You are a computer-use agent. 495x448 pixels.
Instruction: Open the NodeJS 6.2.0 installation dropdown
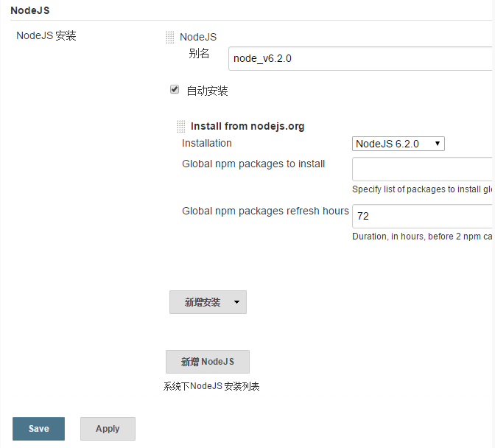click(398, 144)
